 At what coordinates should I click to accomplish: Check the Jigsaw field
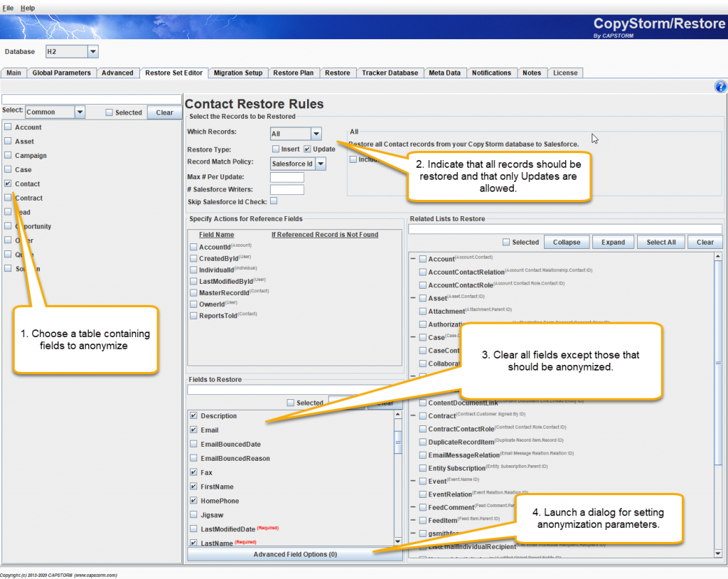coord(193,515)
